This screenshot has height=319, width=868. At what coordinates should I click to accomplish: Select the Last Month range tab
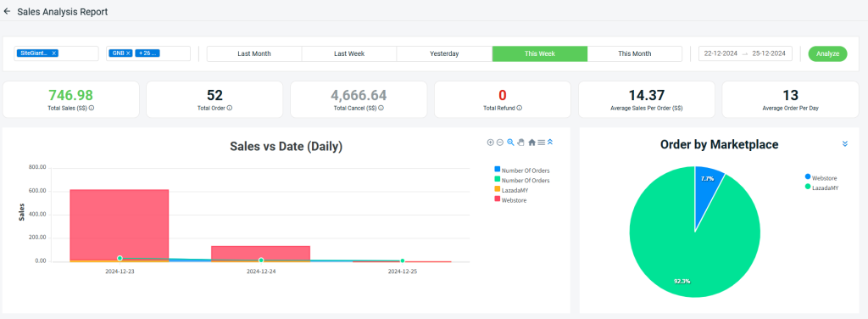[x=254, y=53]
